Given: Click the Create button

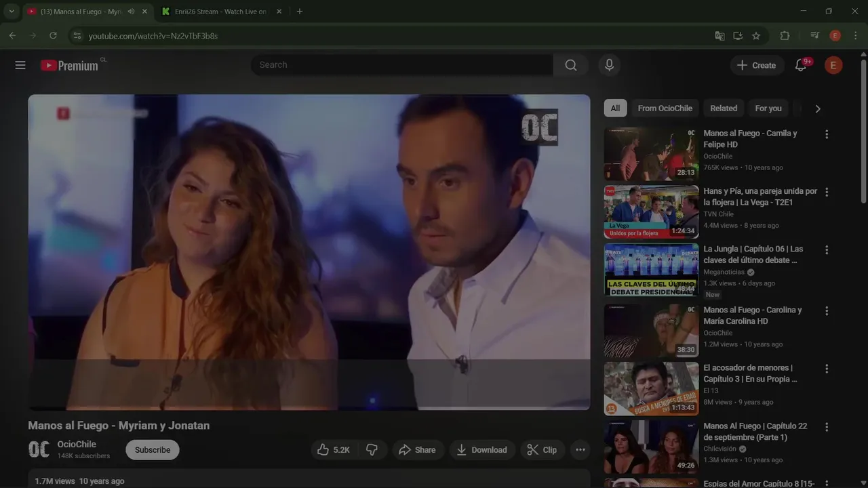Looking at the screenshot, I should click(757, 65).
